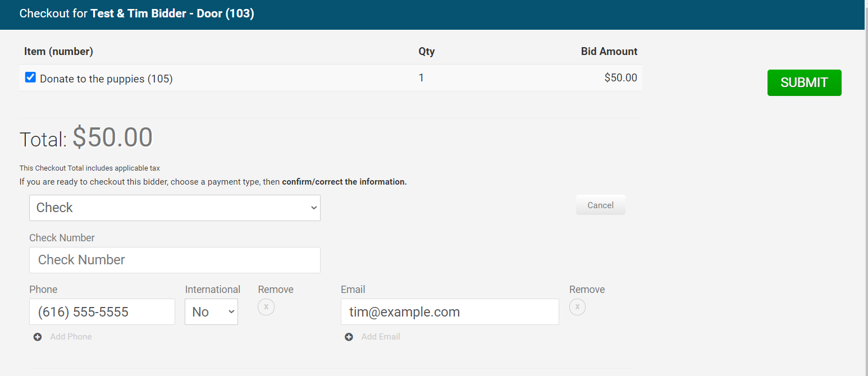This screenshot has width=868, height=376.
Task: Uncheck the Donate to the puppies checkbox
Action: [31, 77]
